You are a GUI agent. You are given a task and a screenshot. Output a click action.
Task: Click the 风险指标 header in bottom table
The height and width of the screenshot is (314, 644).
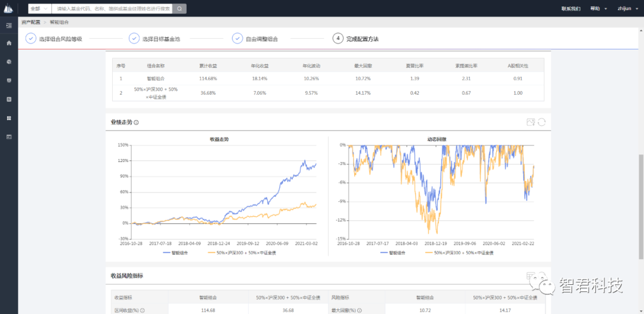340,297
